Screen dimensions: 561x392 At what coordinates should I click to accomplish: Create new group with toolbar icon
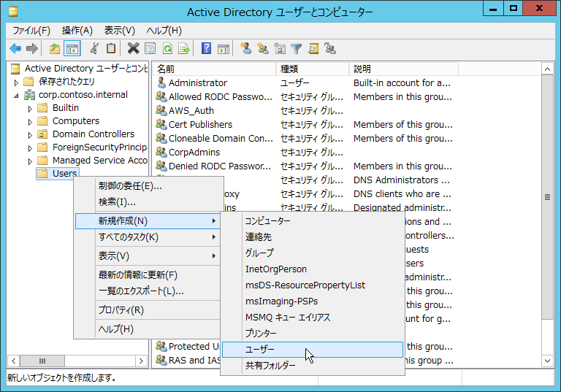[263, 48]
